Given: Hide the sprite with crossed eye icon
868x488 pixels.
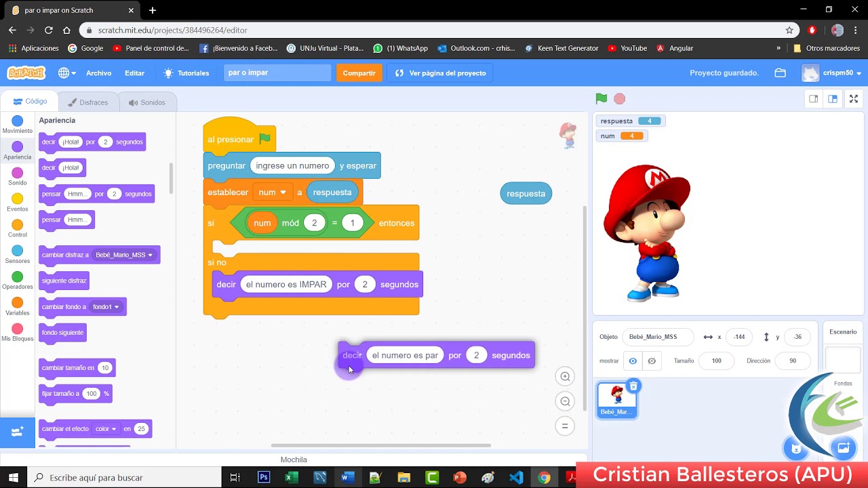Looking at the screenshot, I should pos(652,361).
